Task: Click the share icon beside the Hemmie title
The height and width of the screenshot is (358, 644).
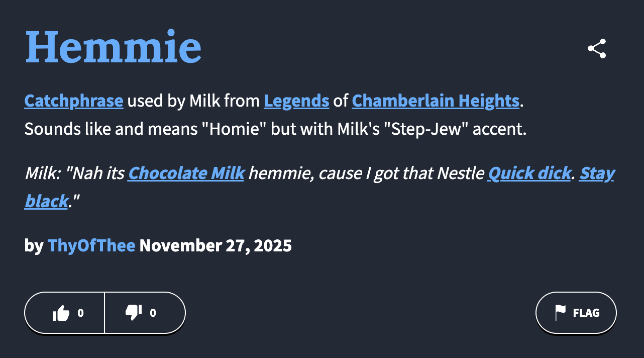Action: point(597,49)
